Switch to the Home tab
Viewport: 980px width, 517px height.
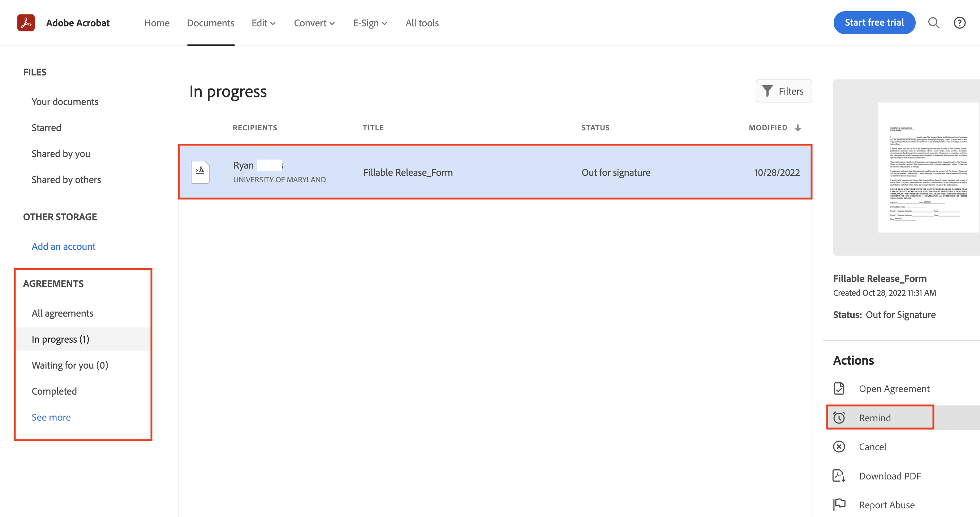tap(157, 23)
